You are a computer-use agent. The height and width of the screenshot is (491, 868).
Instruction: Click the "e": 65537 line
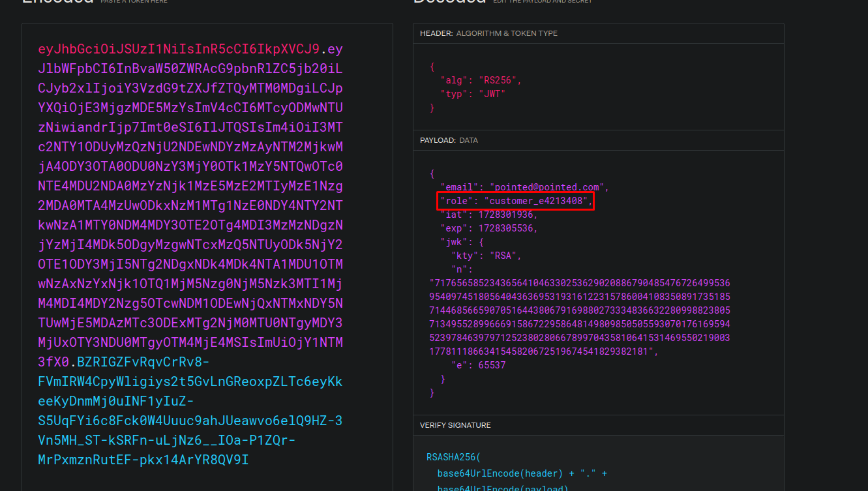pos(479,365)
